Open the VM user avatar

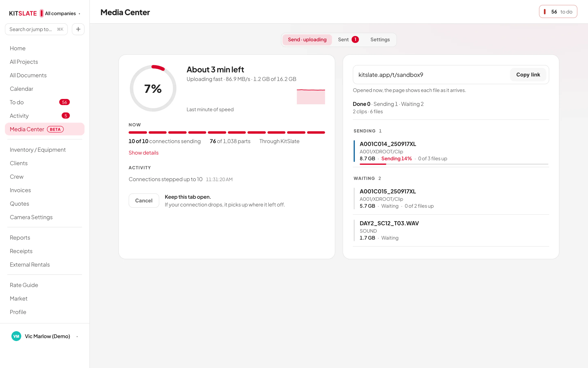pyautogui.click(x=16, y=336)
